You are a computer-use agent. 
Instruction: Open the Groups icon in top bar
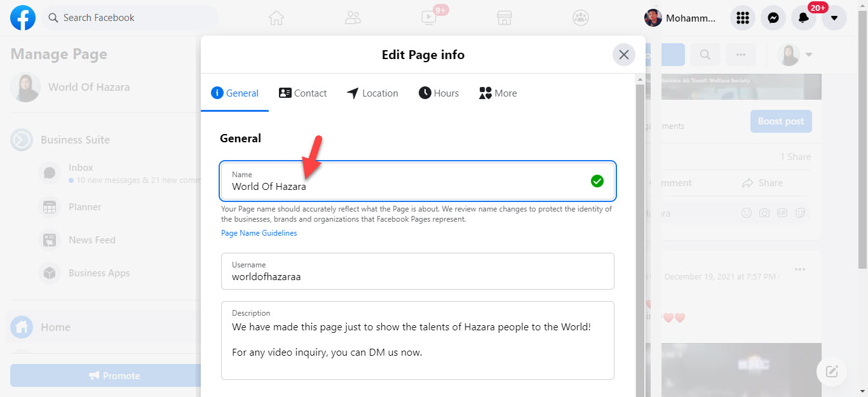click(x=580, y=18)
